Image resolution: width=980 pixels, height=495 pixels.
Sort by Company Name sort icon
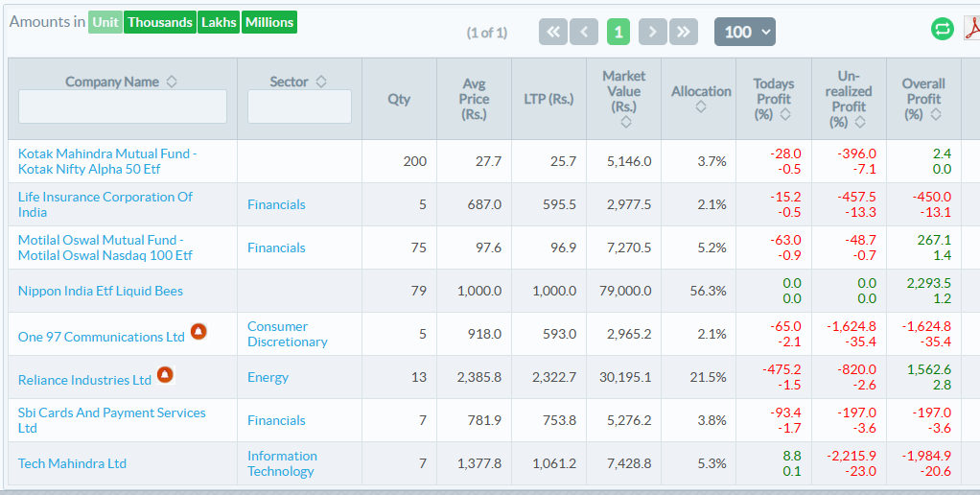172,82
